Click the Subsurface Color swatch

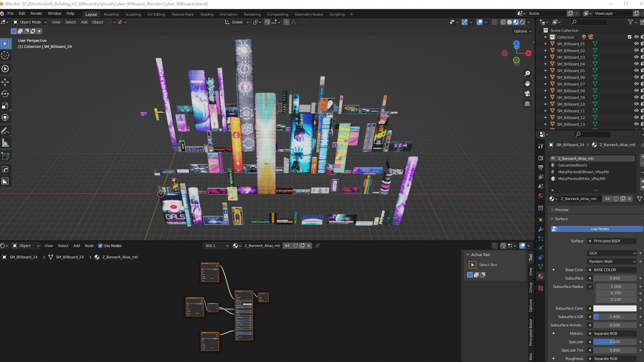click(615, 308)
